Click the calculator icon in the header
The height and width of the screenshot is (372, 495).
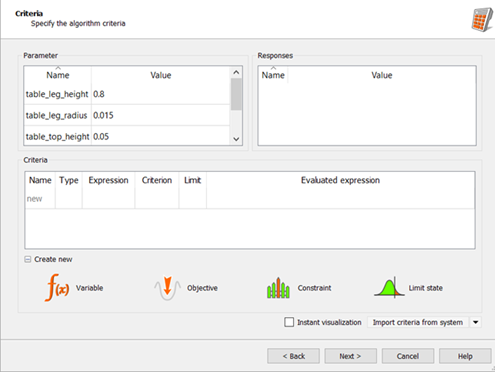click(482, 20)
